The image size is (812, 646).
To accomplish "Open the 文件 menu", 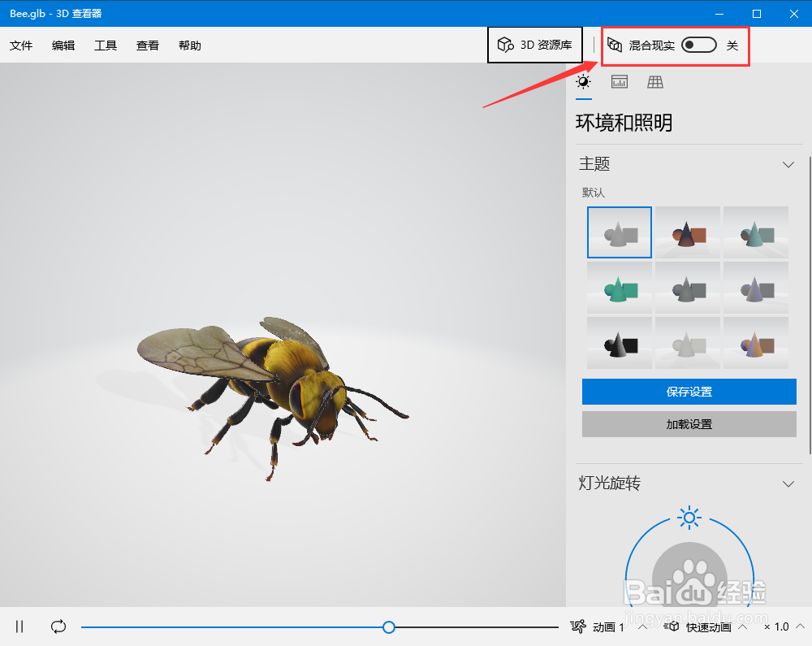I will pyautogui.click(x=21, y=46).
